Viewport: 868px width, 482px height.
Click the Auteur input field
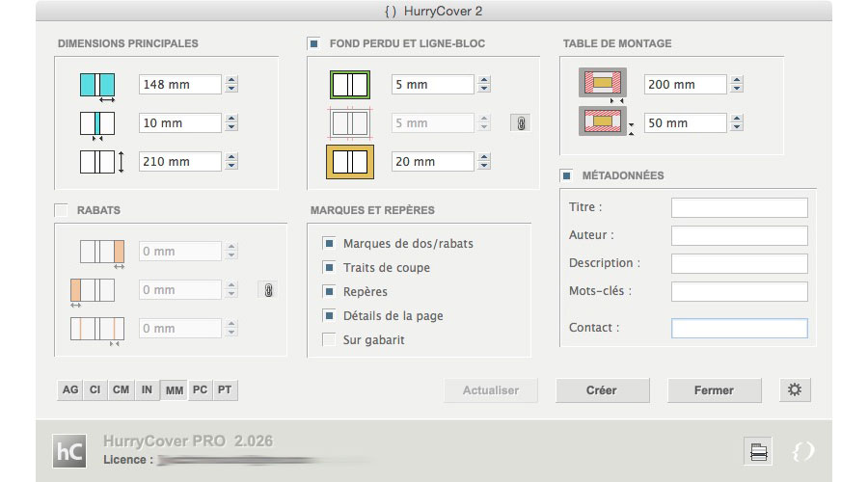pyautogui.click(x=740, y=236)
